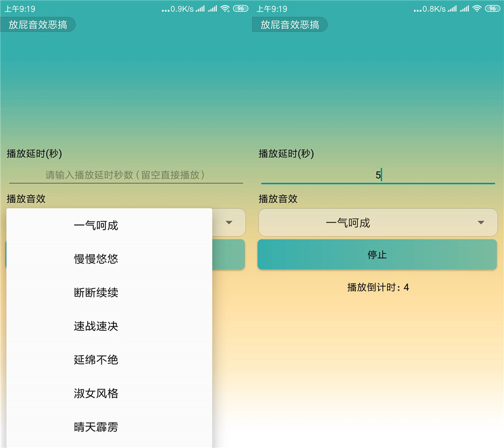Choose the 慢慢悠悠 sound effect option
This screenshot has height=448, width=504.
[96, 259]
